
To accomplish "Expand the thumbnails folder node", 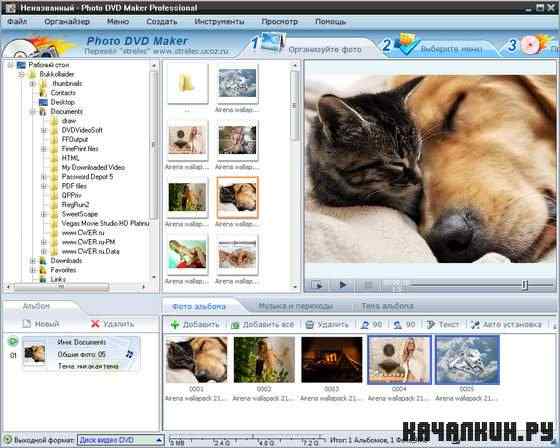I will [x=32, y=84].
